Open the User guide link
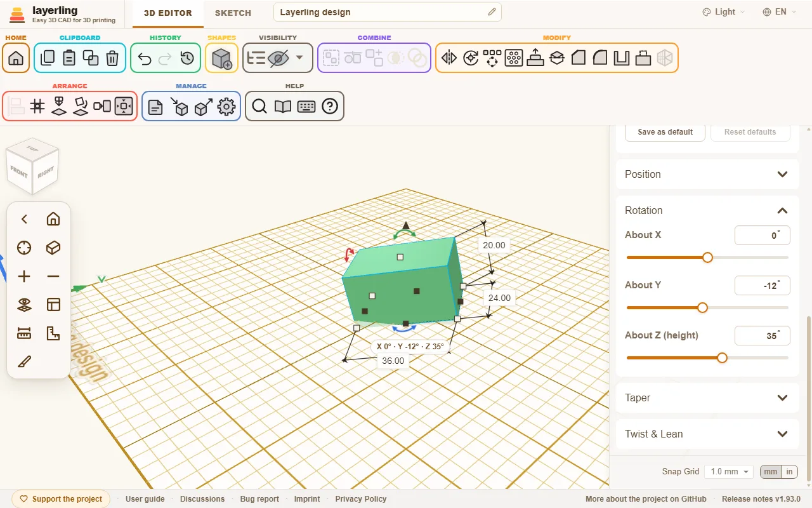 145,499
